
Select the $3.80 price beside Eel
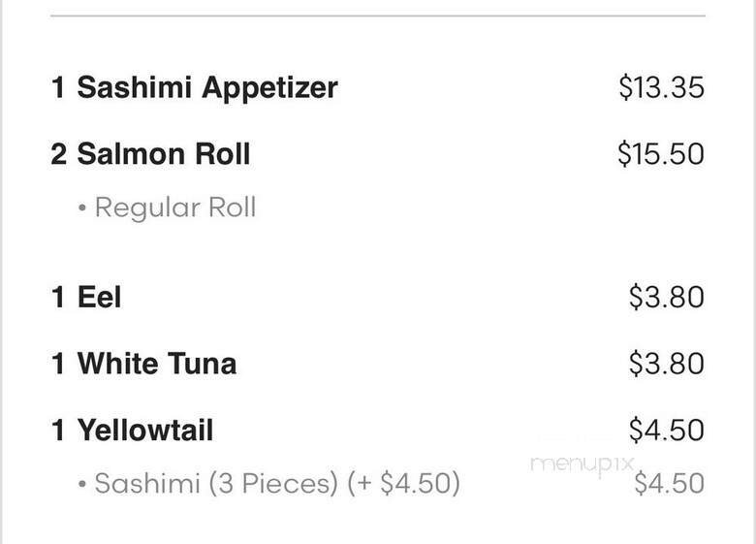click(x=666, y=297)
